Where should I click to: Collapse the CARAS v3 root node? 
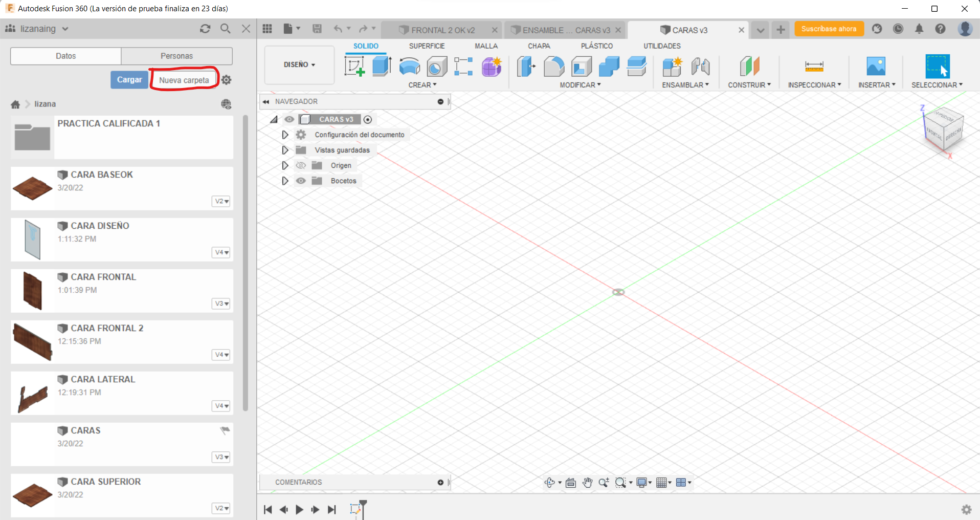[x=274, y=119]
